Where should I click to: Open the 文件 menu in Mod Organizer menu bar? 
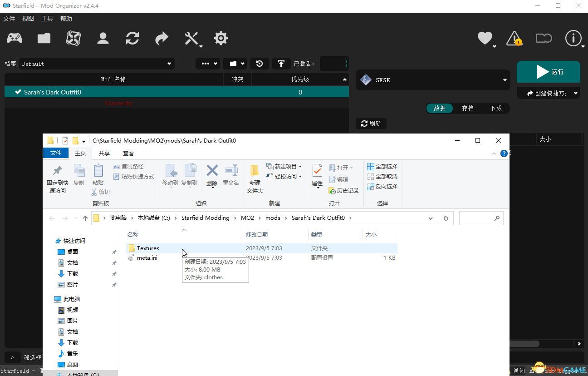(x=9, y=19)
